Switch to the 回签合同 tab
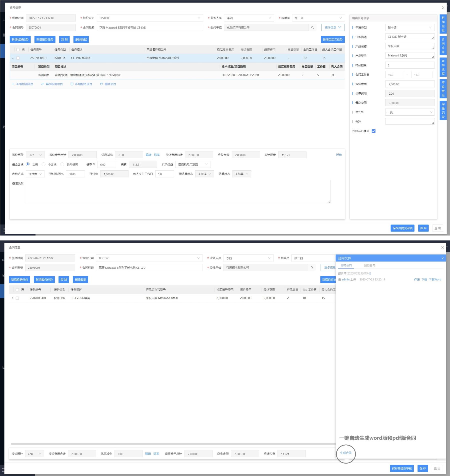 tap(369, 265)
